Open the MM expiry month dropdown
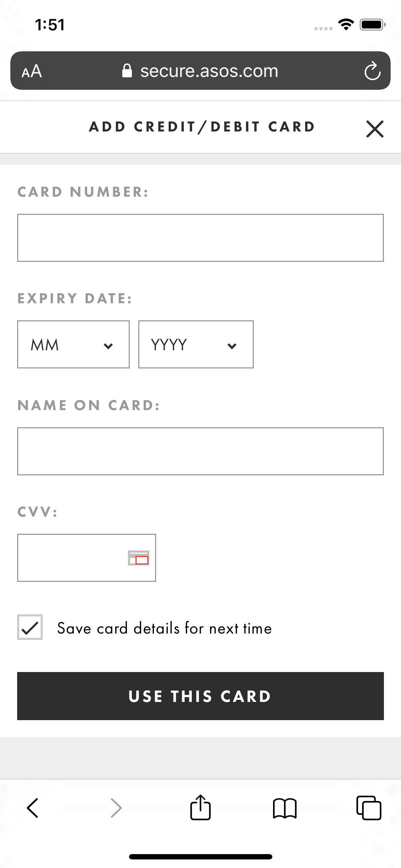The width and height of the screenshot is (401, 868). click(x=73, y=344)
